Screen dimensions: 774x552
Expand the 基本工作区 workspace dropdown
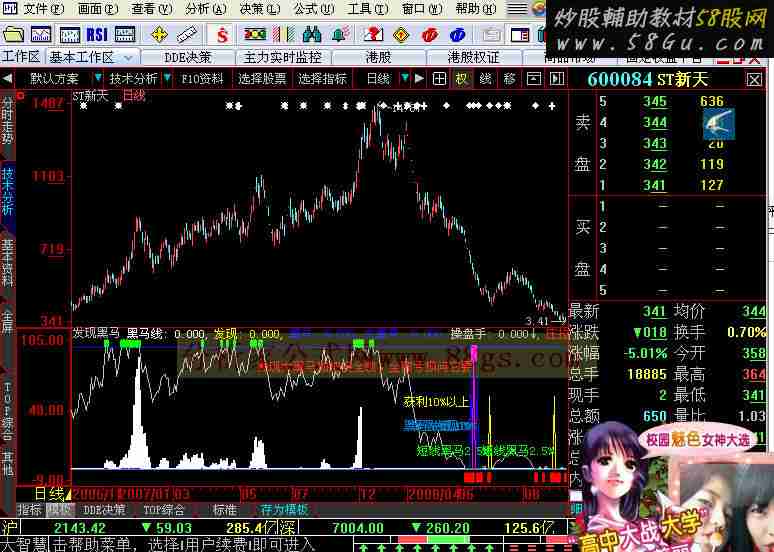(129, 58)
